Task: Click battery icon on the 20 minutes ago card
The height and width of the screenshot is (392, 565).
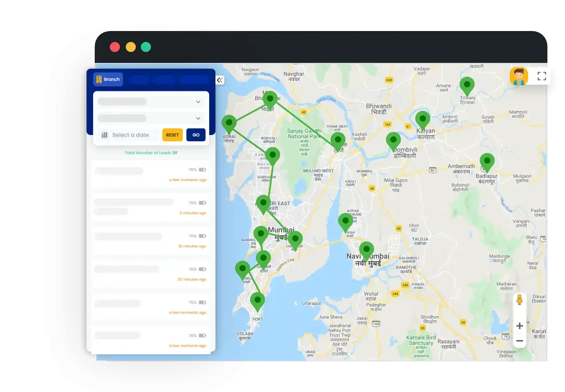Action: coord(202,269)
